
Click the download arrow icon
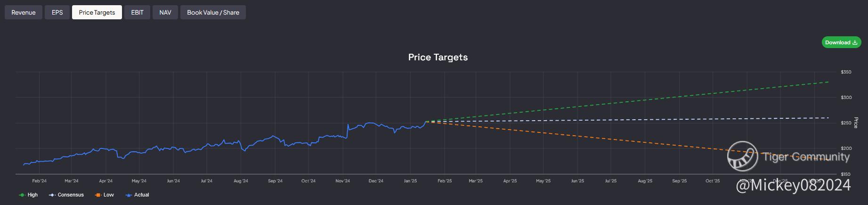pos(855,42)
